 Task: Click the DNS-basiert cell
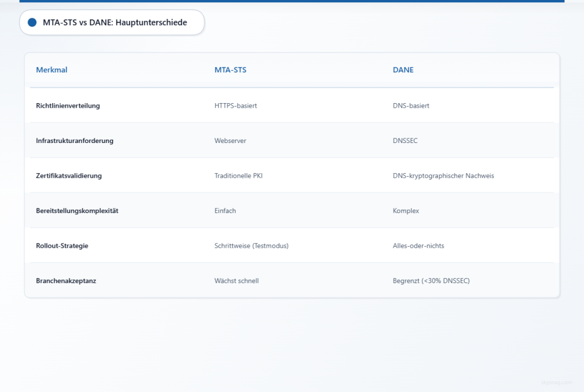pos(411,105)
